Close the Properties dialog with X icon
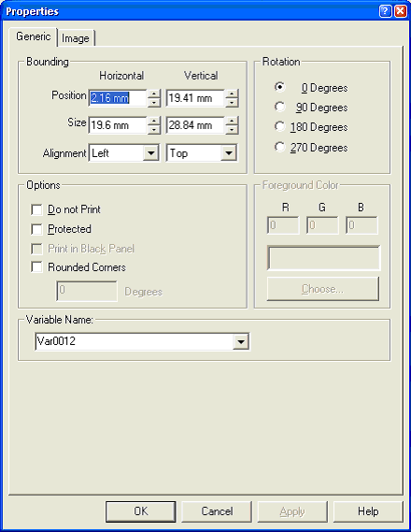This screenshot has width=411, height=532. pos(400,11)
